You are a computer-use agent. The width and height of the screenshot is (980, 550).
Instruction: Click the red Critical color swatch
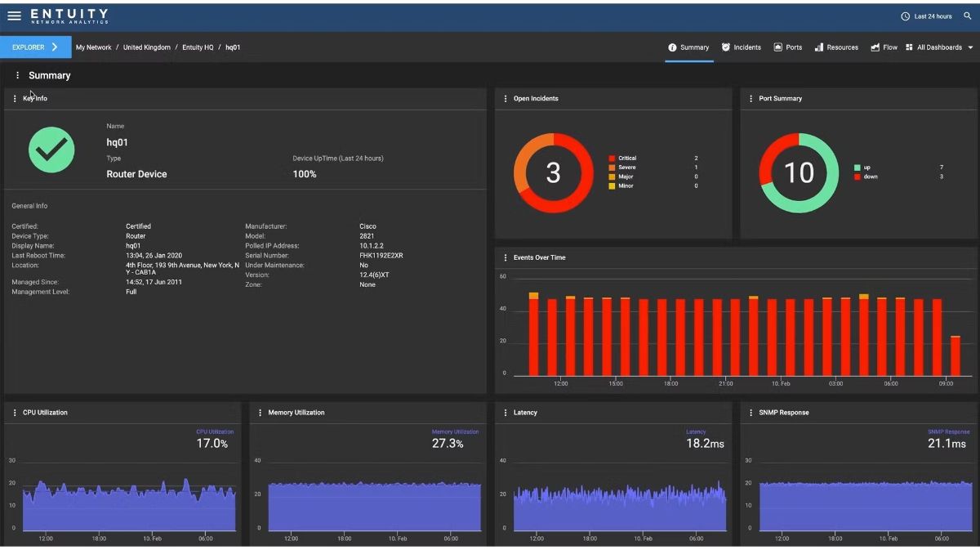[x=612, y=159]
